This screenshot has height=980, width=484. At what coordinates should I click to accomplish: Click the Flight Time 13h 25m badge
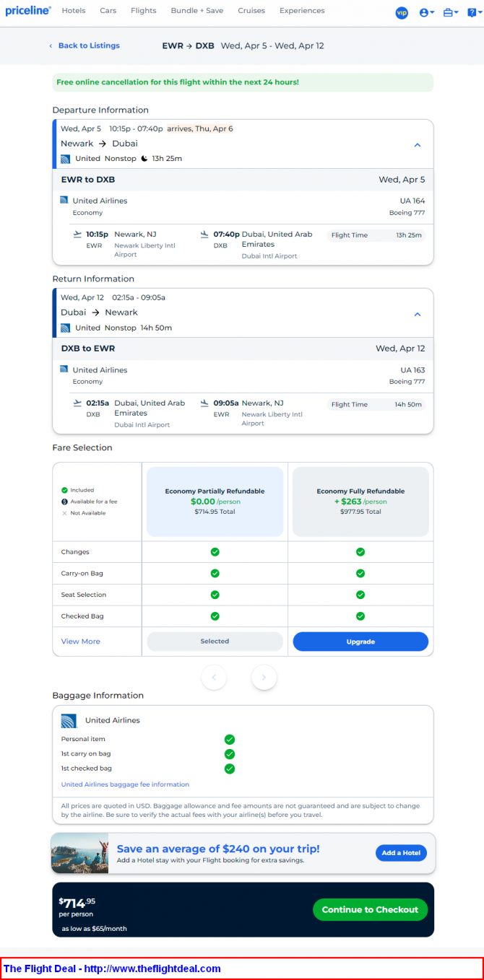(376, 235)
